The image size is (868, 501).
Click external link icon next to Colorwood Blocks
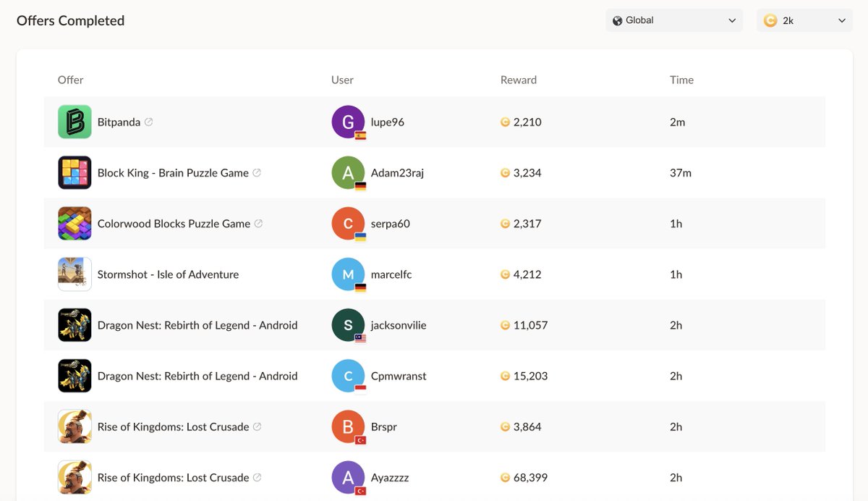(x=259, y=223)
